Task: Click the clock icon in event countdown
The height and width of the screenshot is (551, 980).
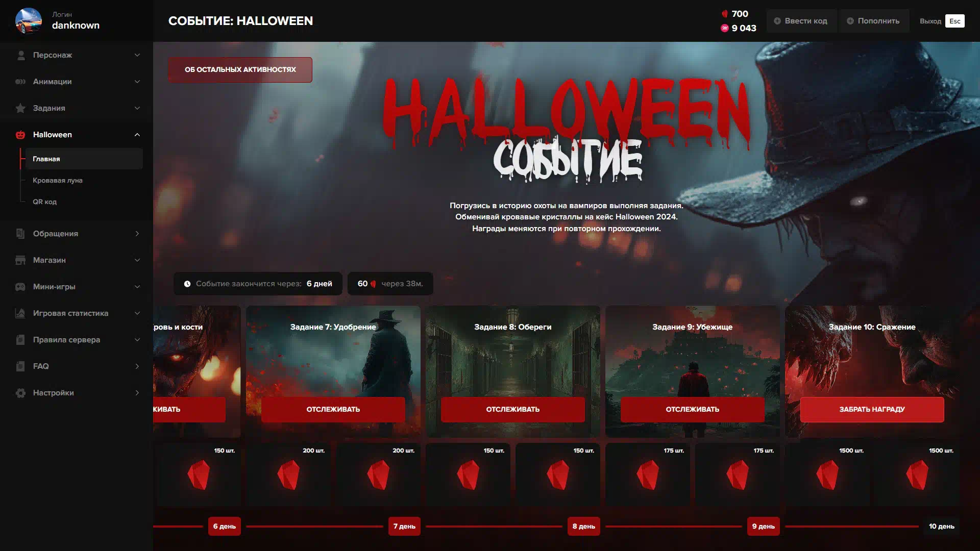Action: click(x=187, y=284)
